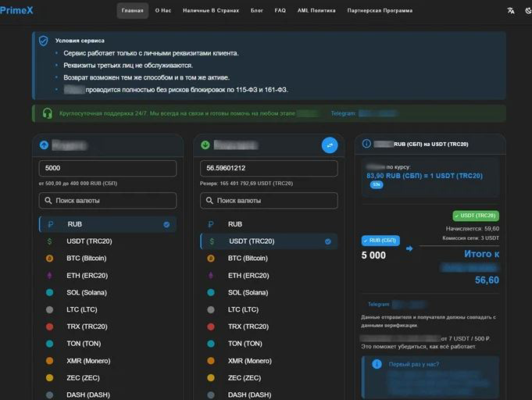Click the info icon in exchange summary

pos(366,145)
